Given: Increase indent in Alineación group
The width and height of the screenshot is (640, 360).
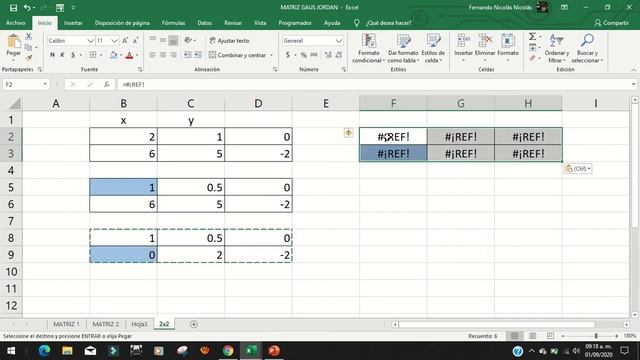Looking at the screenshot, I should coord(198,55).
